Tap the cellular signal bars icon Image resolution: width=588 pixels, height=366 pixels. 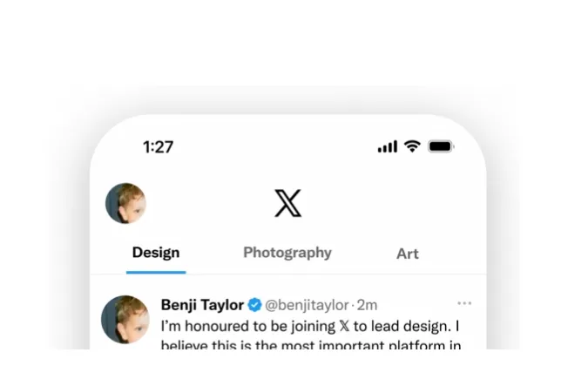(387, 146)
